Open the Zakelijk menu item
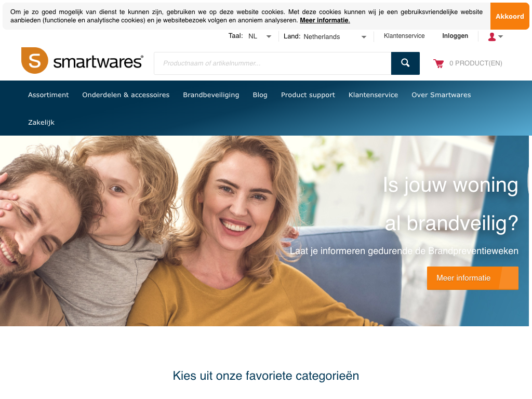Viewport: 532px width, 399px height. [41, 123]
